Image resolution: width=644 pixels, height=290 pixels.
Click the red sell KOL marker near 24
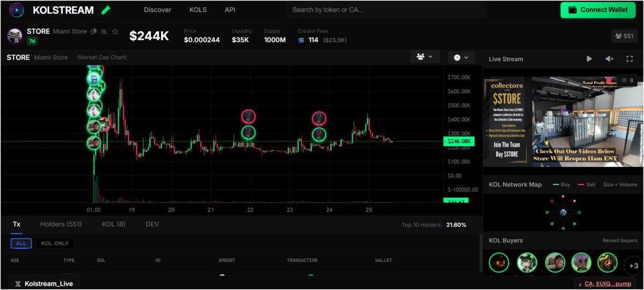click(319, 118)
